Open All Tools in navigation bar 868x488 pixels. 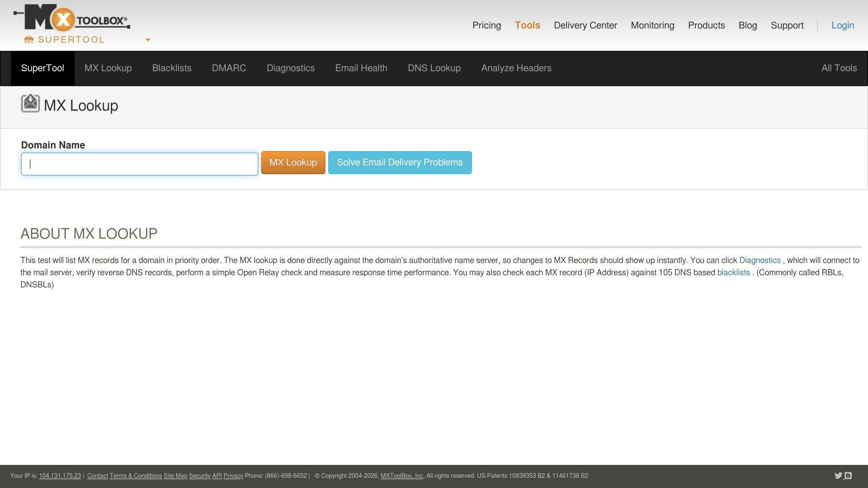click(839, 68)
